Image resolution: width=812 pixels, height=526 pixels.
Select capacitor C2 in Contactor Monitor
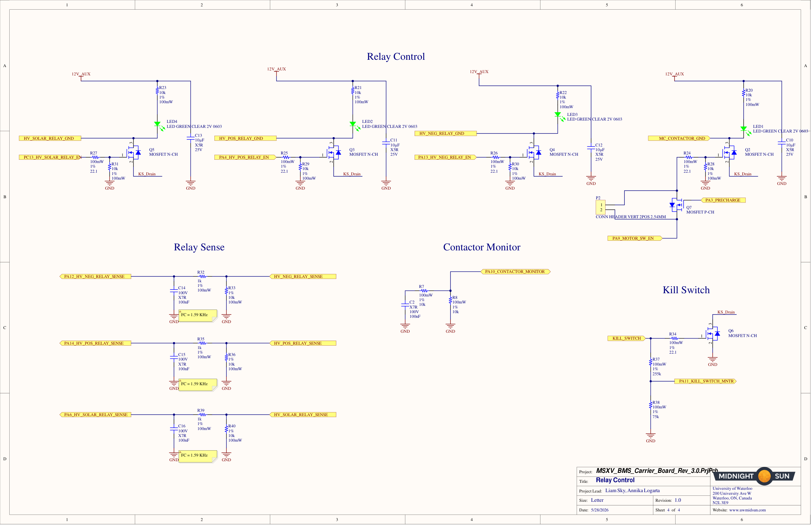(x=405, y=305)
